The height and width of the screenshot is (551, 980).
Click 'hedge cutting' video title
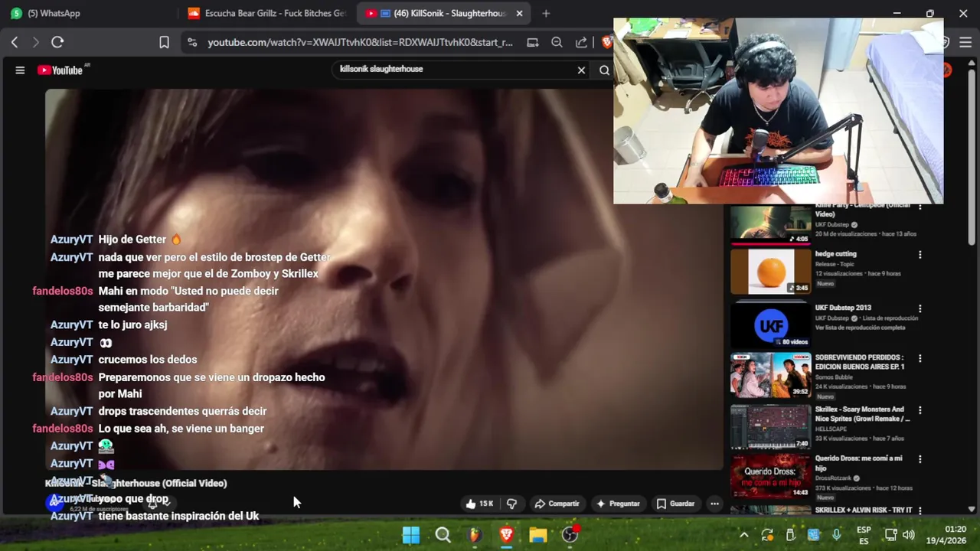[835, 254]
